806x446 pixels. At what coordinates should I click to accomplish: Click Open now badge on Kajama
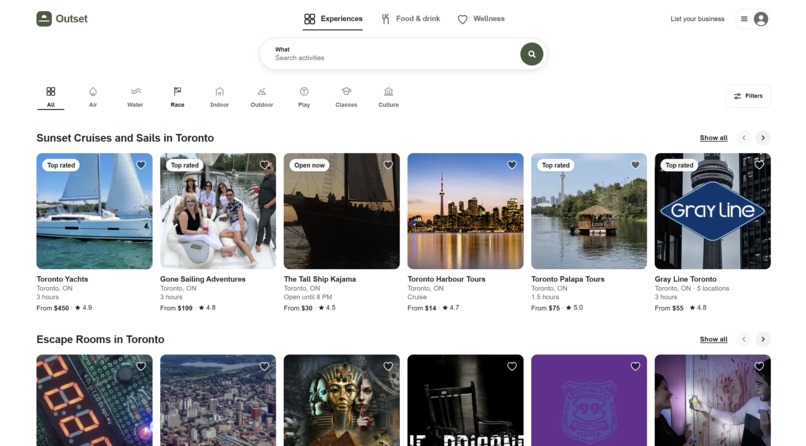tap(309, 165)
